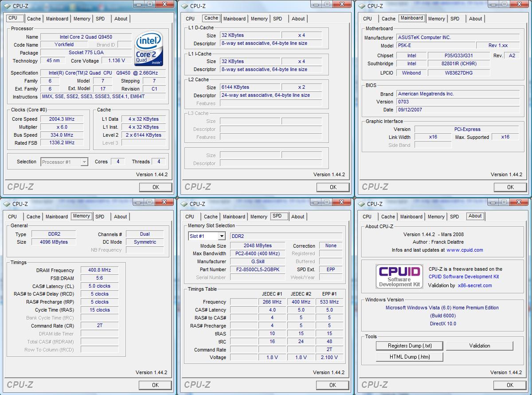The height and width of the screenshot is (395, 532).
Task: Click the Registers Dump (.txt) button
Action: 410,346
